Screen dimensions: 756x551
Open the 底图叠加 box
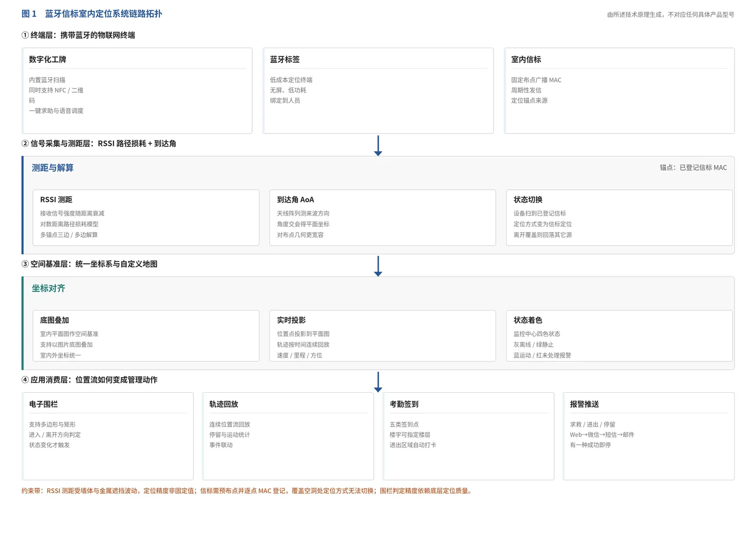pyautogui.click(x=146, y=335)
